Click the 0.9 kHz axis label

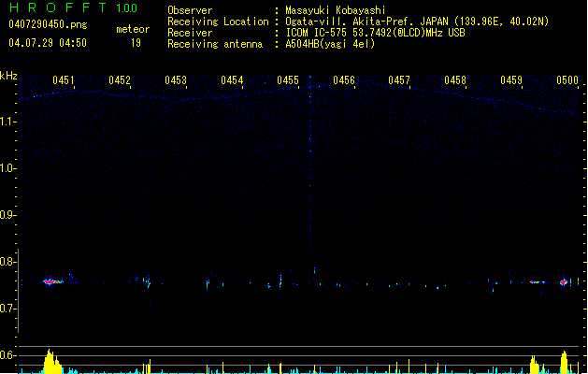click(7, 215)
